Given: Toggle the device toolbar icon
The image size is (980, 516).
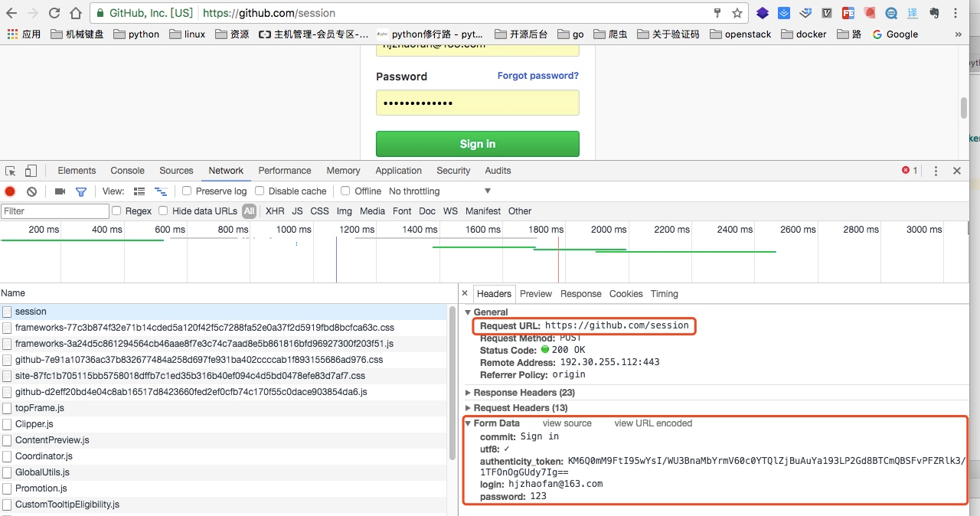Looking at the screenshot, I should 31,171.
